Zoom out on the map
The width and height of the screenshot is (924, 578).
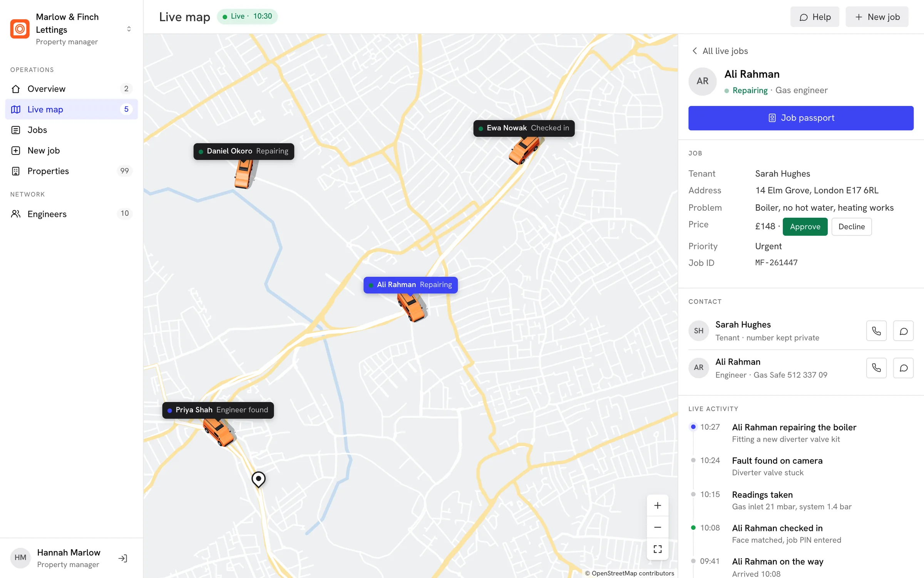pyautogui.click(x=658, y=527)
